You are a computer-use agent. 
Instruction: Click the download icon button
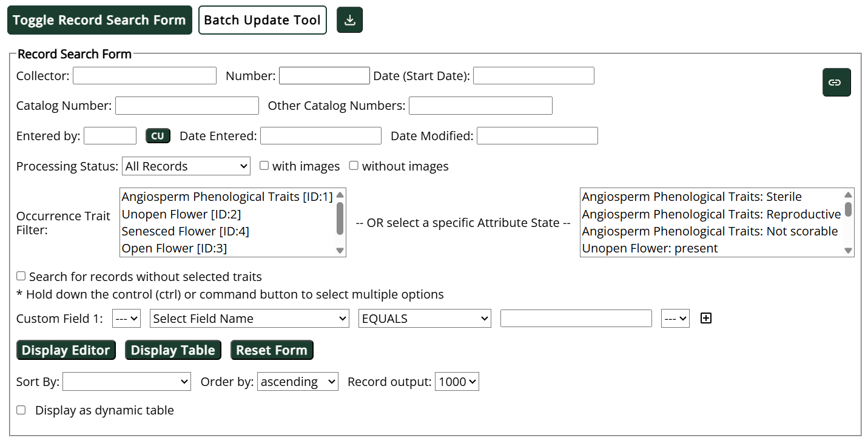(x=349, y=20)
